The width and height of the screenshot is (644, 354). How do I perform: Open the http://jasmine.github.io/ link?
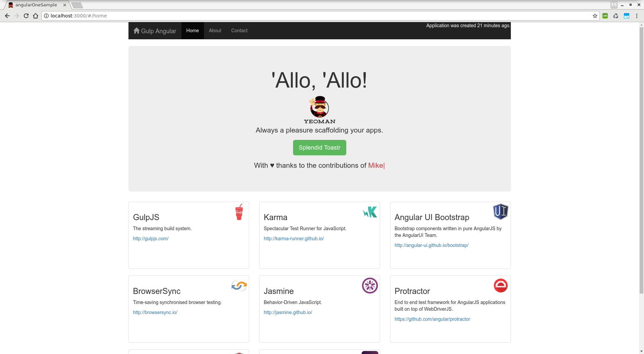pos(288,312)
